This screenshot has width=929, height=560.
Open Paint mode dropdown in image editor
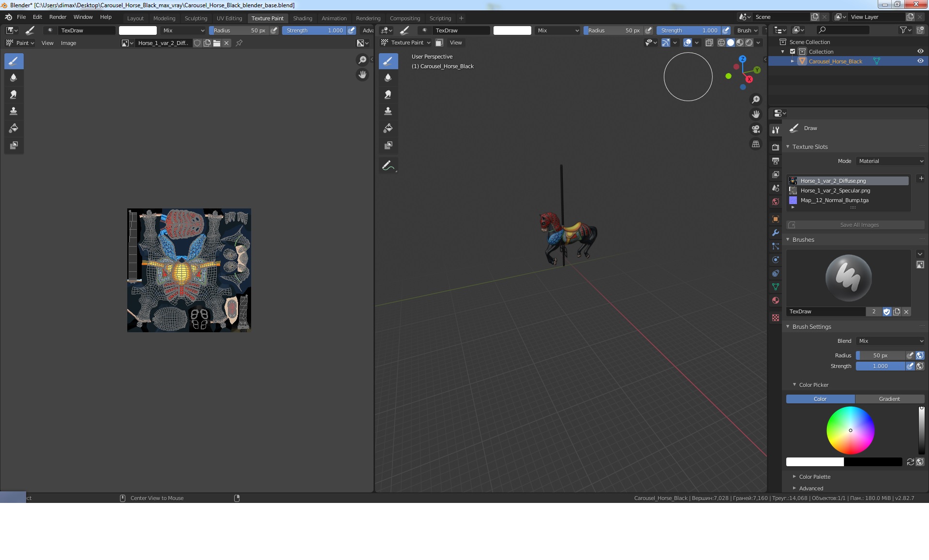(x=20, y=43)
